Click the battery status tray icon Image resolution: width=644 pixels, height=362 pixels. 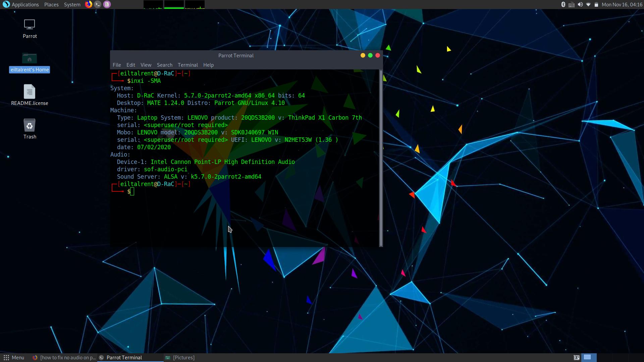click(596, 4)
